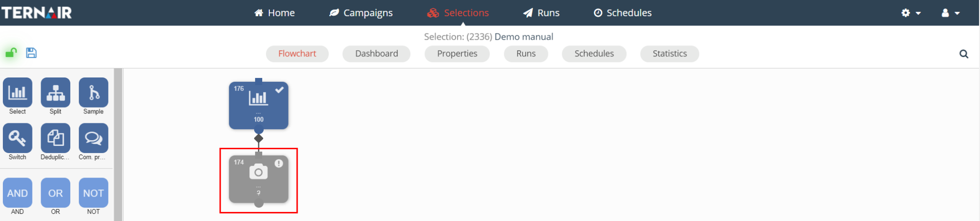Viewport: 980px width, 221px height.
Task: Choose the Sample block icon
Action: tap(93, 92)
